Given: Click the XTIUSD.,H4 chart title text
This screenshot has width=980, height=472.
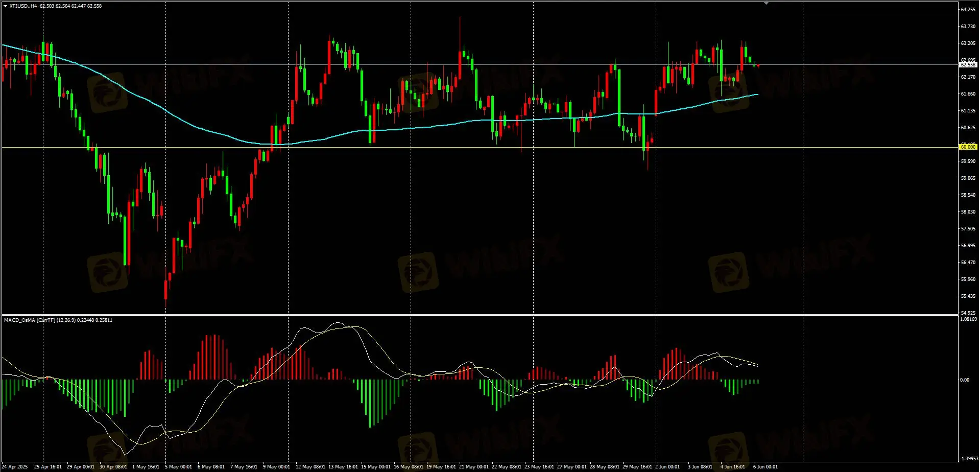Looking at the screenshot, I should 23,6.
